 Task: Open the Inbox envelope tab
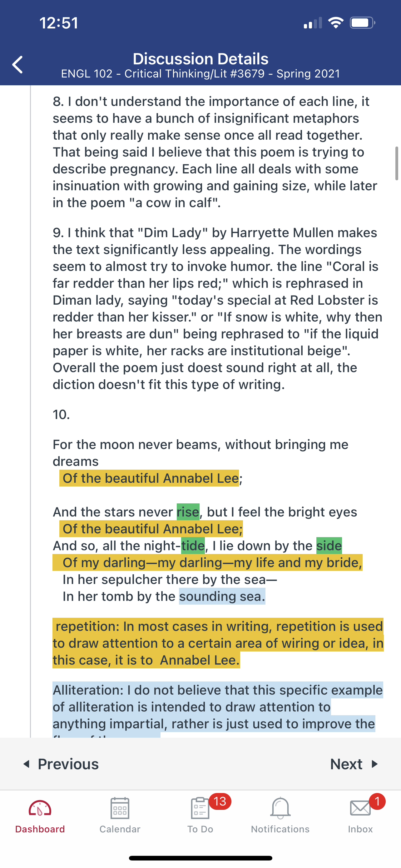pos(360,815)
